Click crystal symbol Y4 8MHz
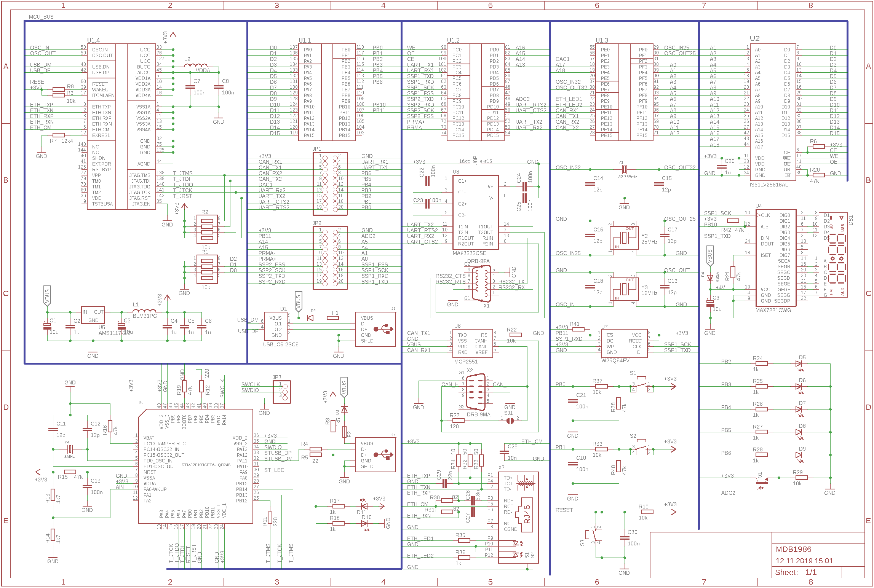874x588 pixels. (x=69, y=449)
